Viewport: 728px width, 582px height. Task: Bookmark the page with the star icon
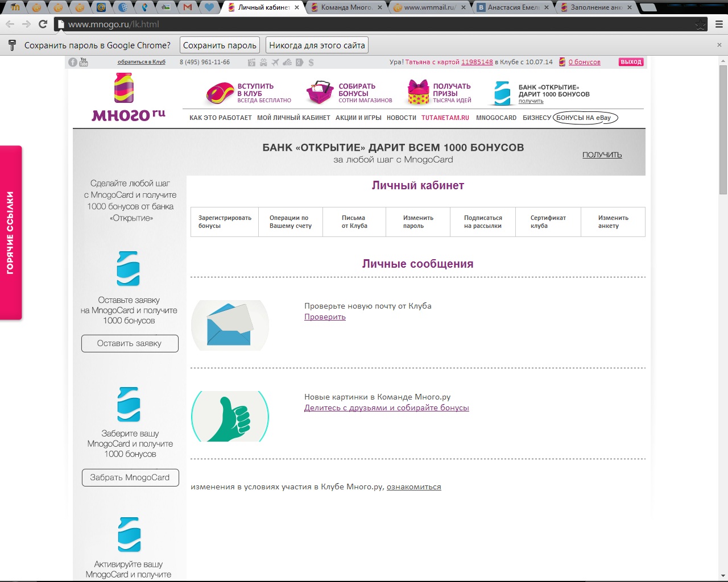coord(701,24)
